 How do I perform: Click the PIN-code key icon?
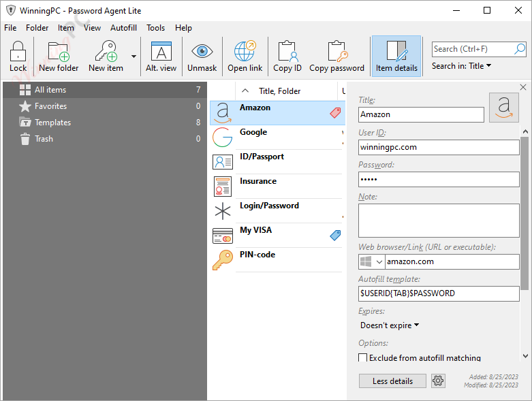[x=223, y=259]
